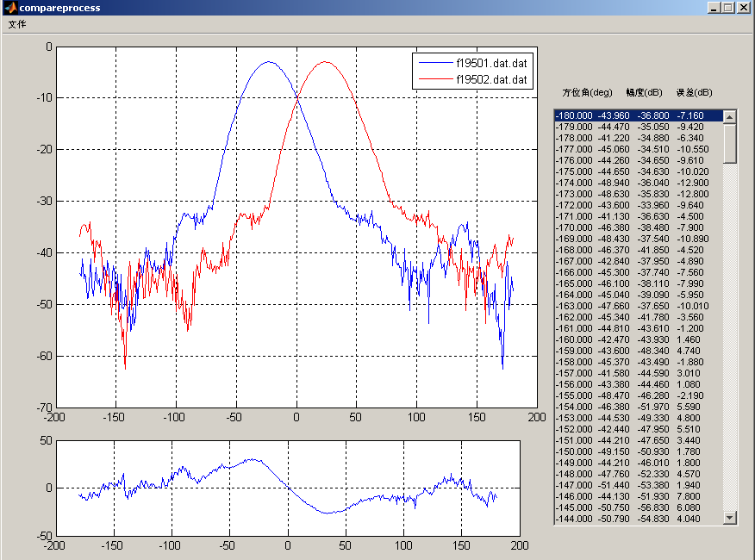This screenshot has width=755, height=560.
Task: Select the row starting with -145.000
Action: 639,507
